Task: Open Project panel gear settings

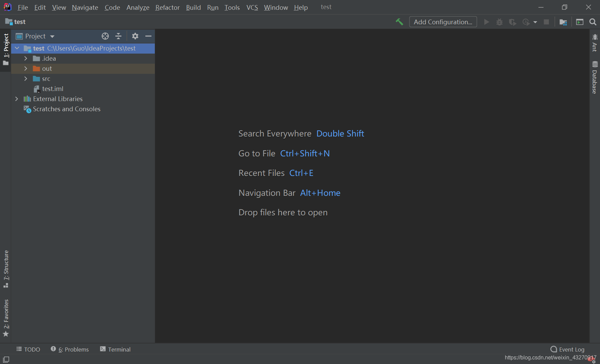Action: [135, 36]
